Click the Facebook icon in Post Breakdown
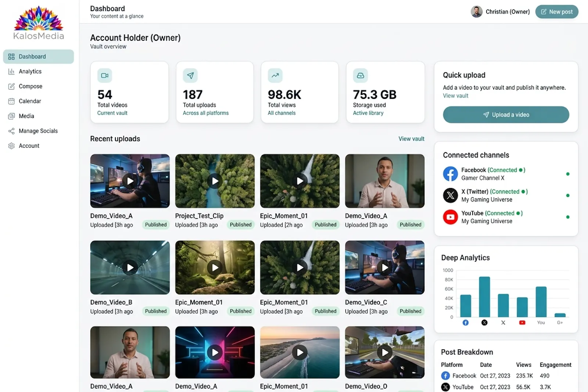This screenshot has height=392, width=588. click(x=445, y=376)
